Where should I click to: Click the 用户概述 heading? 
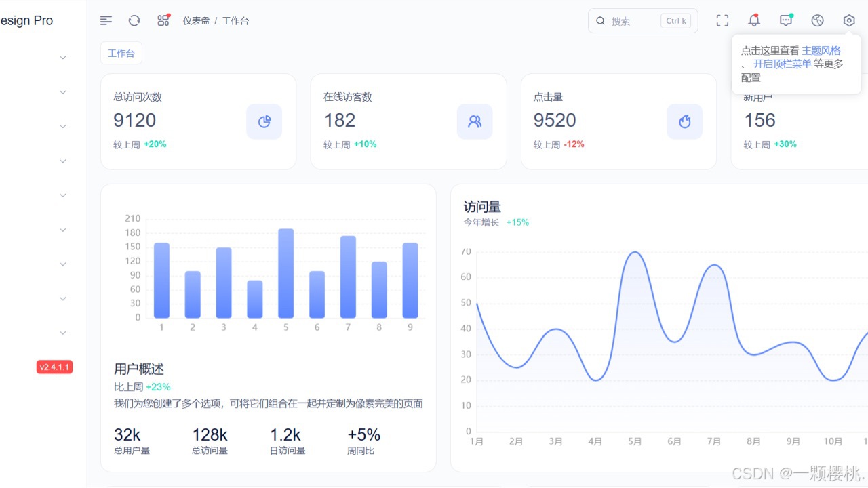click(139, 369)
